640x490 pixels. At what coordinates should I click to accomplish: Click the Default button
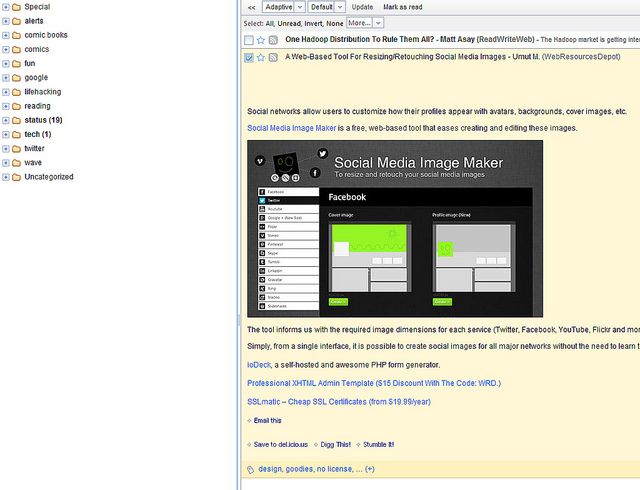click(x=322, y=7)
